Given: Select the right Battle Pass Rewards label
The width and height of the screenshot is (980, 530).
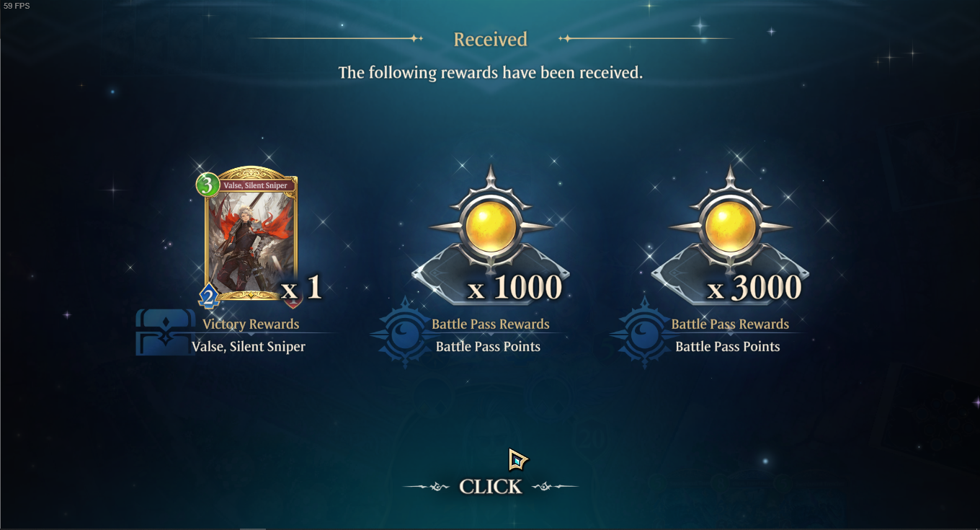Looking at the screenshot, I should [x=730, y=324].
